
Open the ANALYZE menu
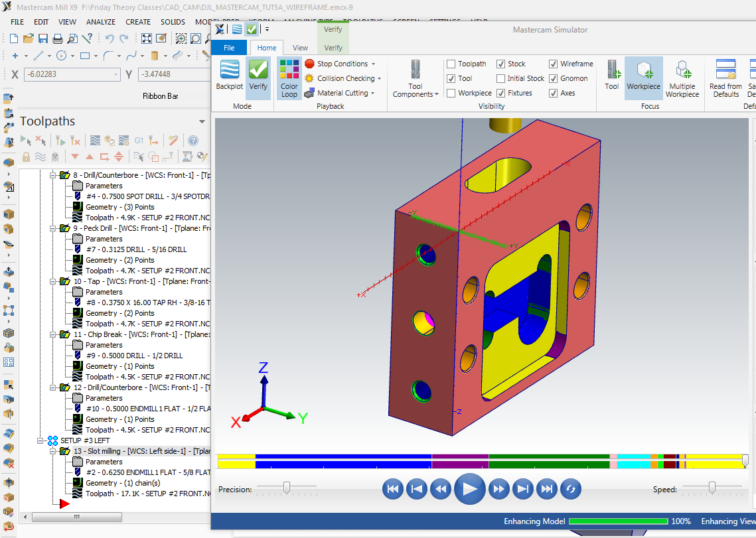(101, 22)
